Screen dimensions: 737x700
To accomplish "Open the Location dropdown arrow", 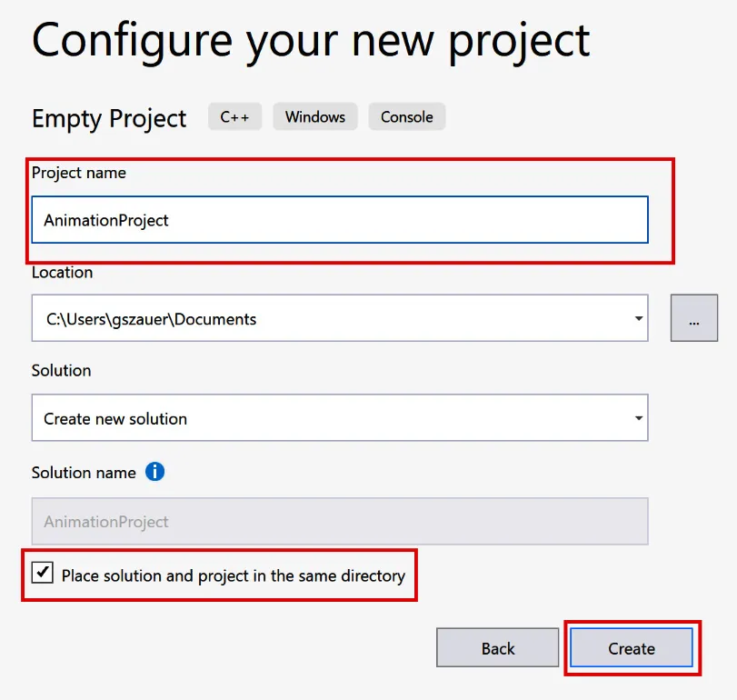I will coord(636,317).
